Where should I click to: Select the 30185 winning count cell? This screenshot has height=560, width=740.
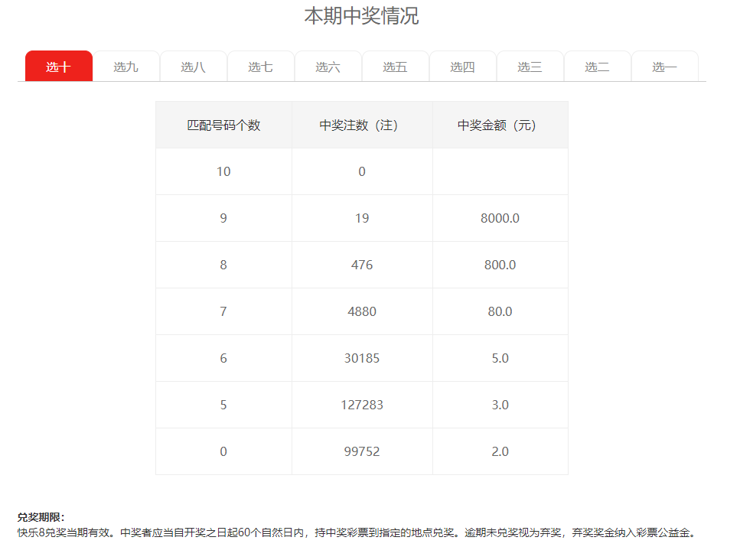(362, 358)
